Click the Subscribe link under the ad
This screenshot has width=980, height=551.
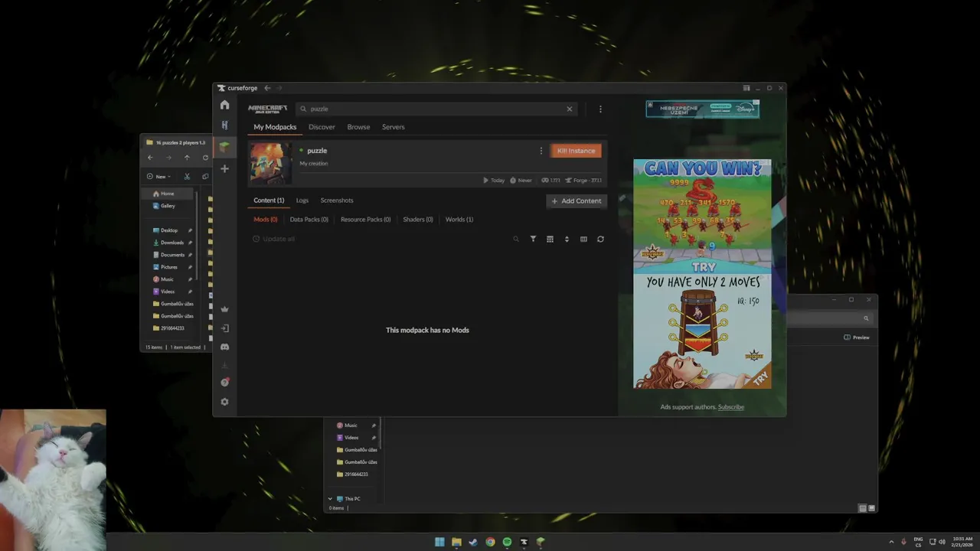point(731,407)
